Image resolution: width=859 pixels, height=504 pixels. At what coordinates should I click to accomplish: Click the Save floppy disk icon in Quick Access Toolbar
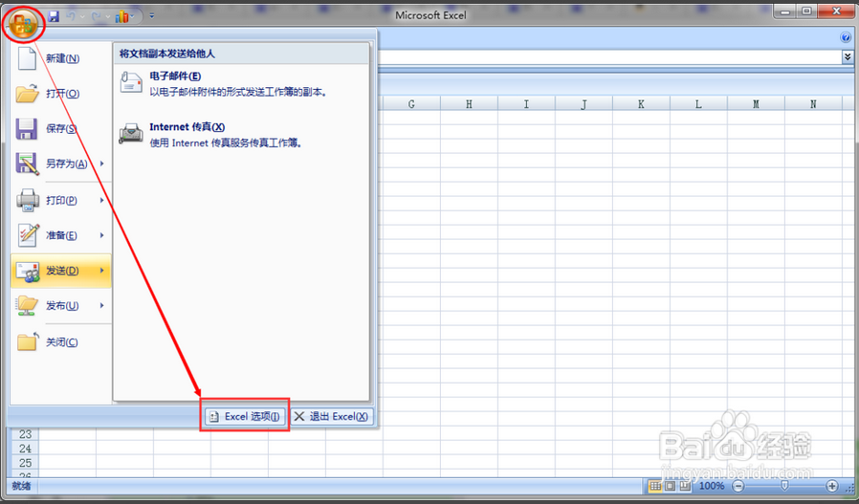[54, 16]
